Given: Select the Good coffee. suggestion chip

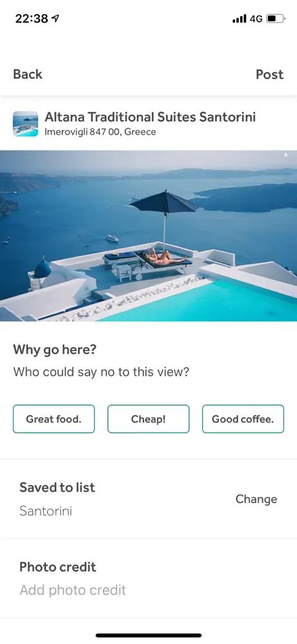Looking at the screenshot, I should pos(243,419).
